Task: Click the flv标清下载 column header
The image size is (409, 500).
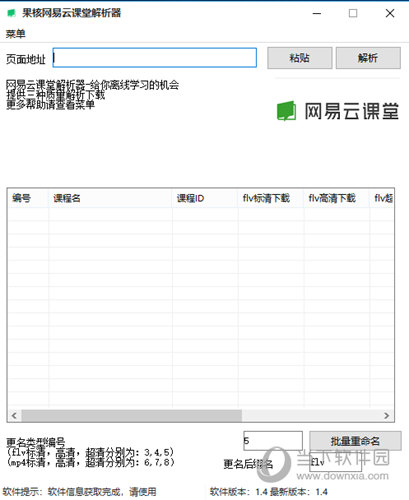Action: (271, 198)
